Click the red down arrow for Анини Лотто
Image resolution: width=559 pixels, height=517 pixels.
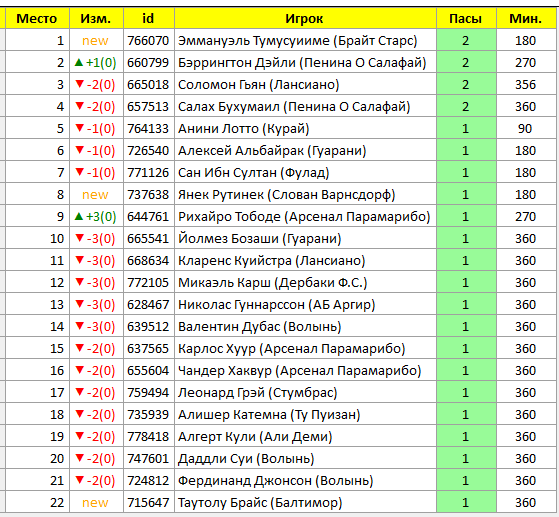click(80, 128)
